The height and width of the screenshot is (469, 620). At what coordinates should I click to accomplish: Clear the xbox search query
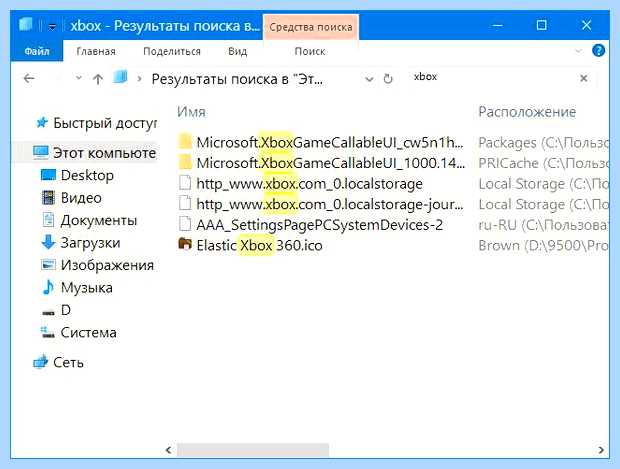583,78
